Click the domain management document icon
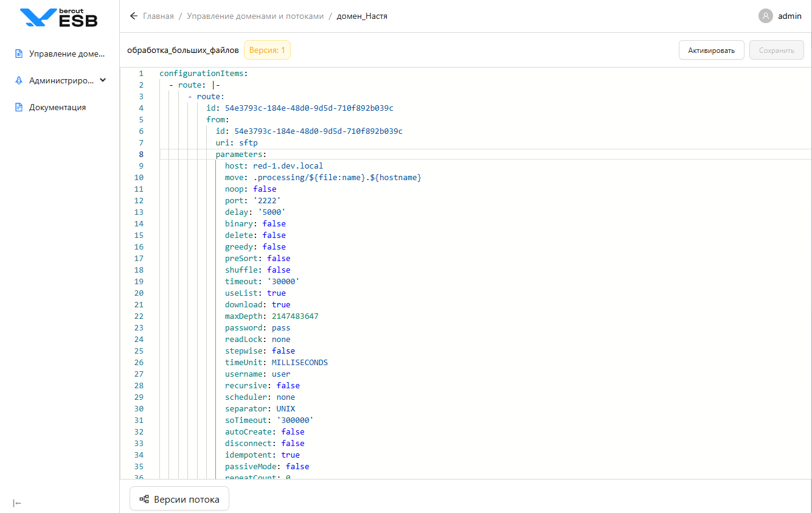 point(19,54)
